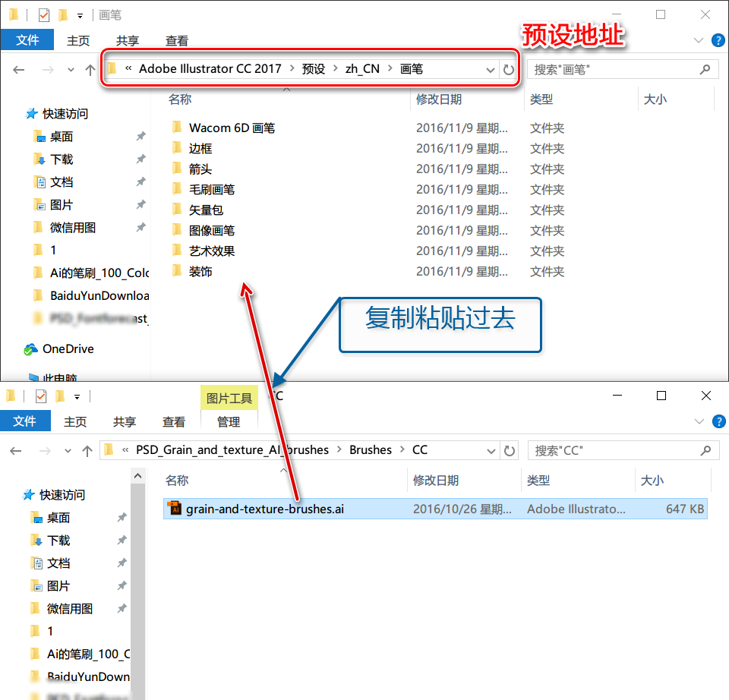Open 主页 tab in the CC window

75,421
